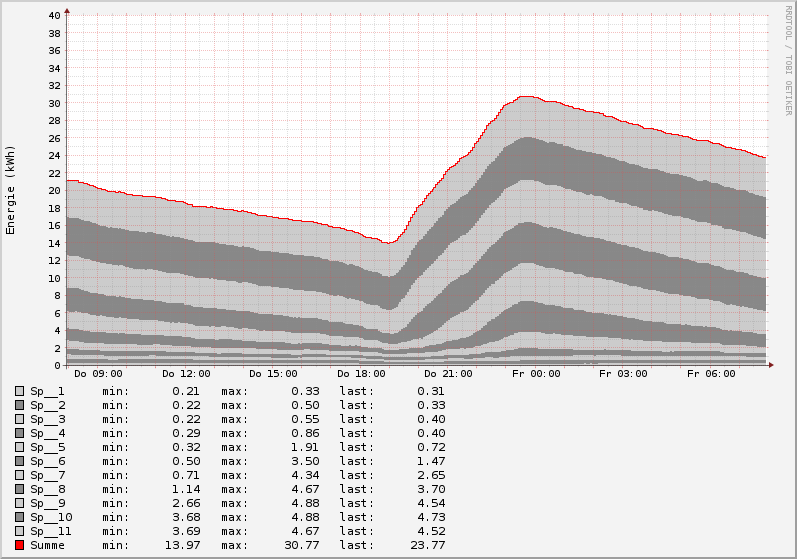Select the Sp__6 legend label
Screen dimensions: 797x559
[47, 461]
